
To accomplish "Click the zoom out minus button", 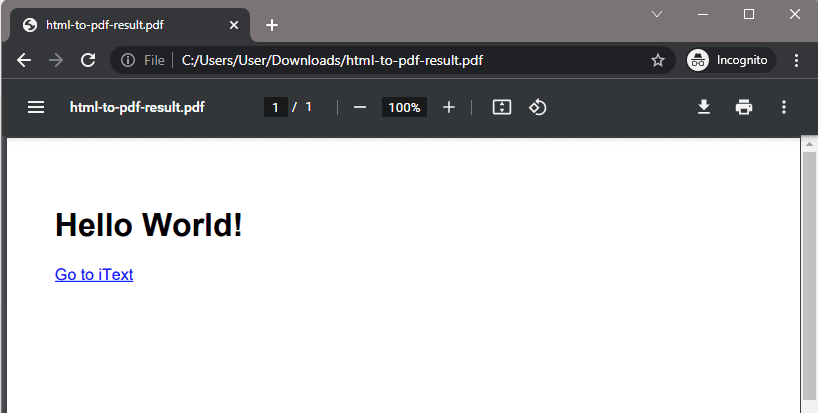I will [360, 107].
